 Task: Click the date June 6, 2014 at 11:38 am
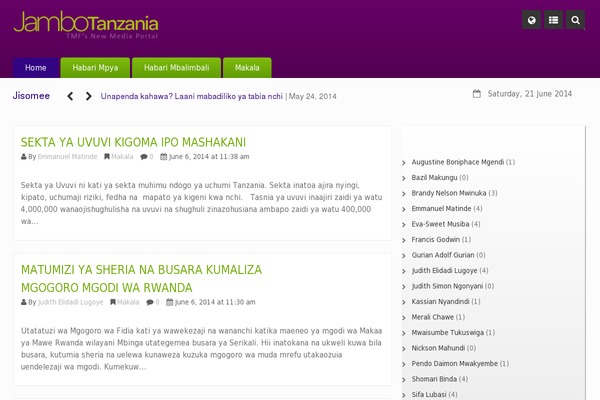[209, 157]
